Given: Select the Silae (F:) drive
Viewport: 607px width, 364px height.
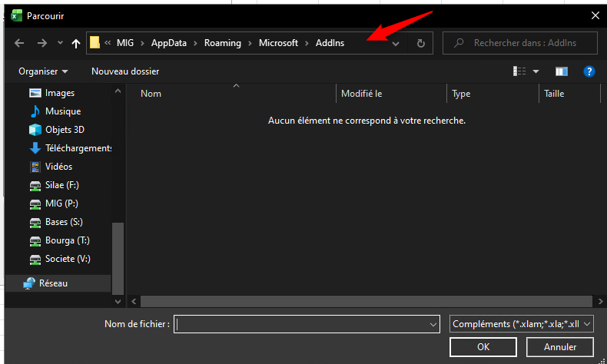Looking at the screenshot, I should [61, 185].
